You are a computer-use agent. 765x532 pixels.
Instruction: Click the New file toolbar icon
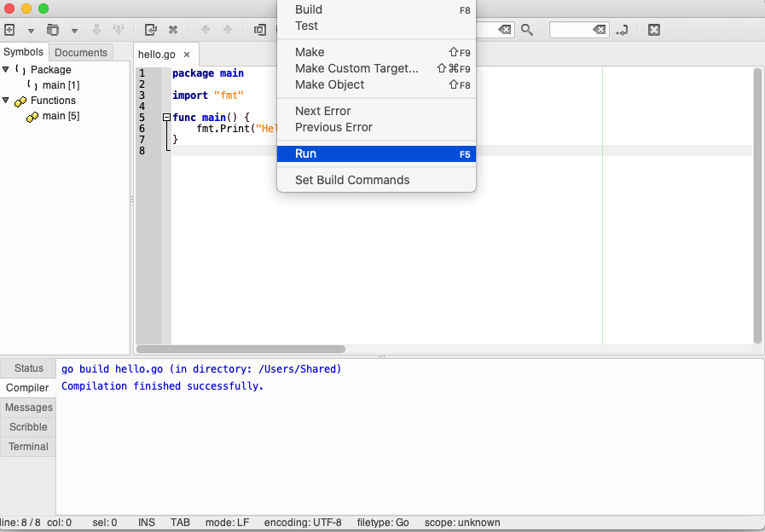9,30
